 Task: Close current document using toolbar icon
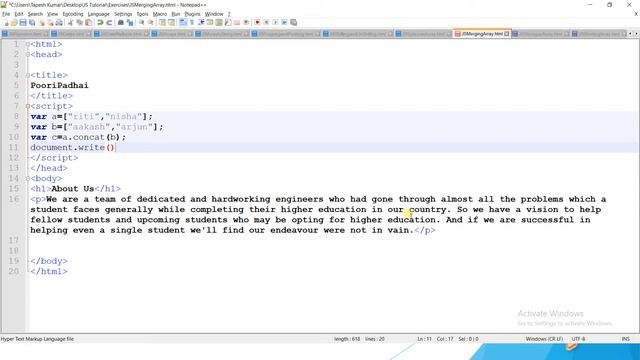click(41, 22)
